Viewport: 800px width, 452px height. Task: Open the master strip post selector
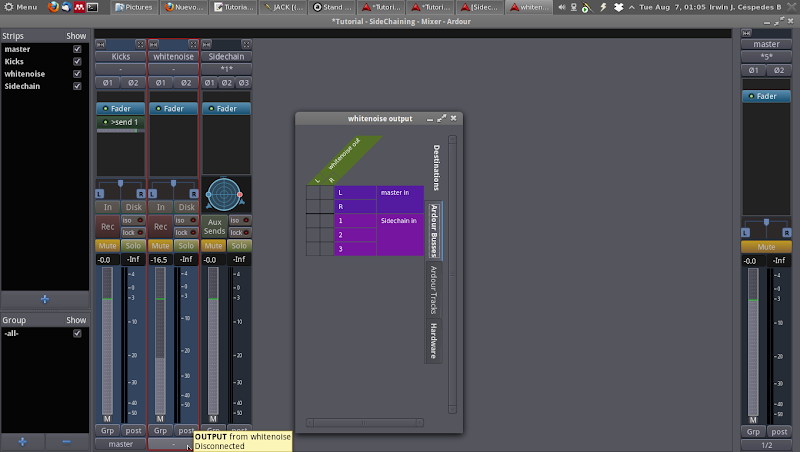[x=779, y=432]
